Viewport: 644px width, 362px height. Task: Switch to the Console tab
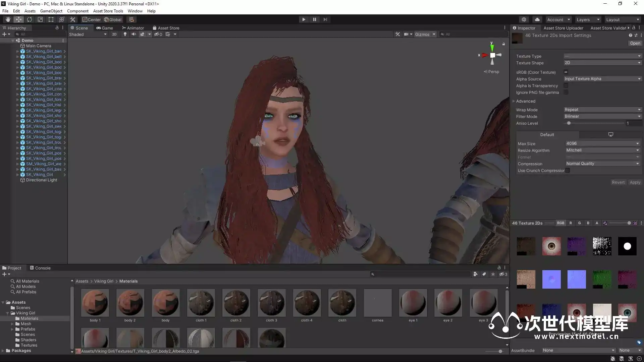tap(40, 268)
